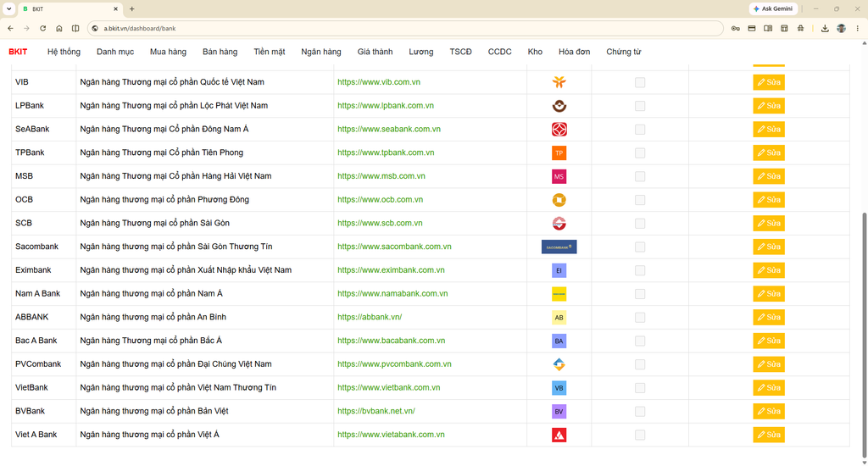Viewport: 868px width, 466px height.
Task: Select 'Ngân hàng Thương mại Cổ phần Tiên Phong' text
Action: coord(161,153)
